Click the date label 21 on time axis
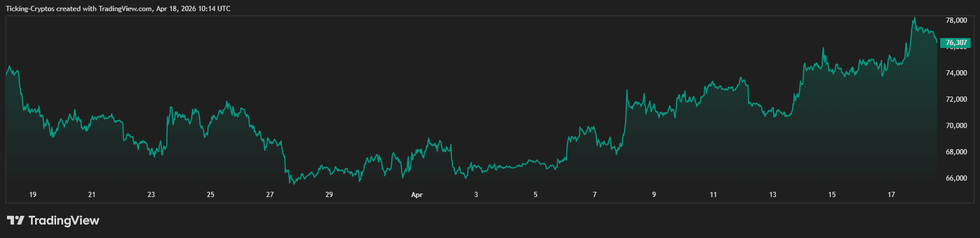Image resolution: width=980 pixels, height=238 pixels. (x=92, y=195)
